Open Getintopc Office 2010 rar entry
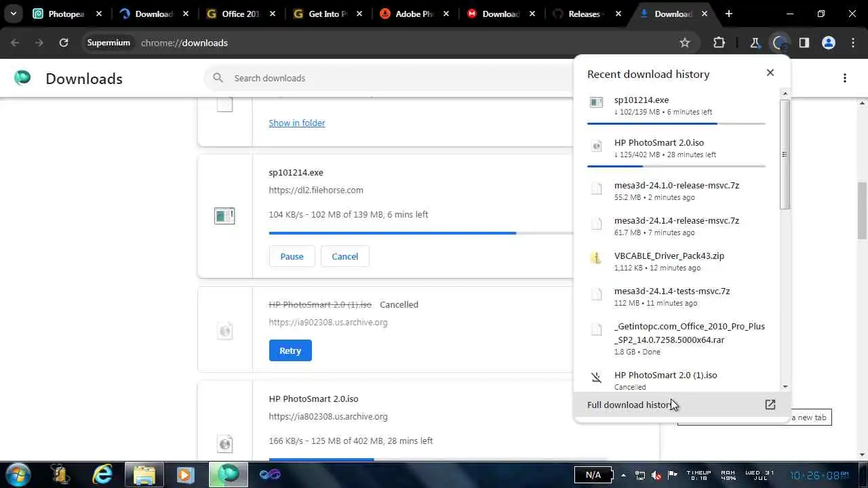This screenshot has width=868, height=488. coord(676,338)
